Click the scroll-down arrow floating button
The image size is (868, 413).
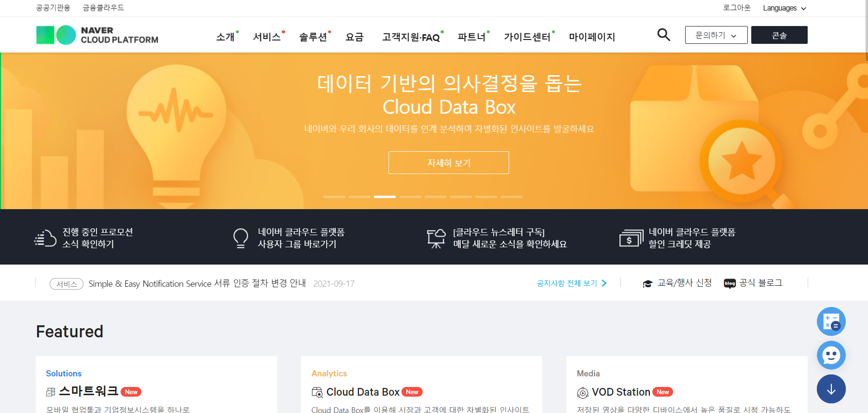tap(831, 389)
